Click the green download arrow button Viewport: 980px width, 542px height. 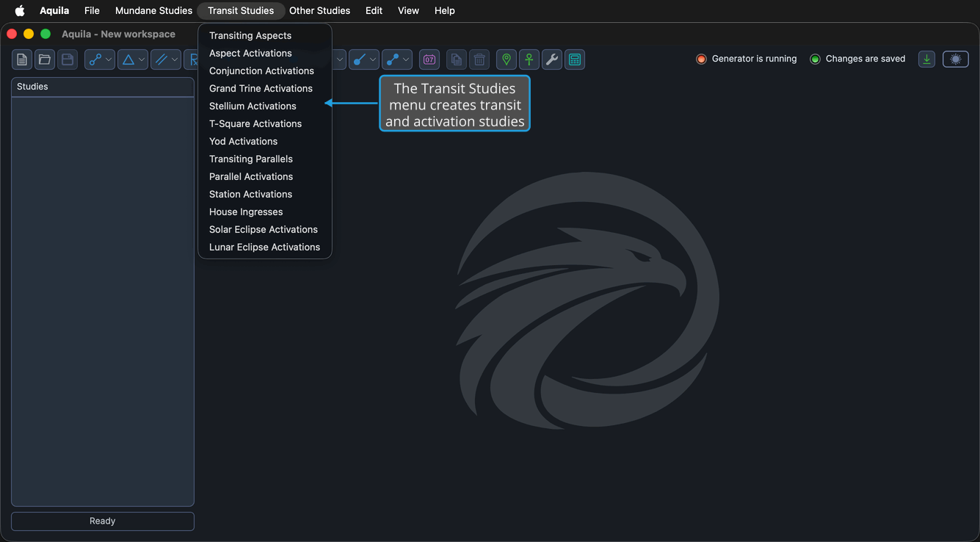927,59
